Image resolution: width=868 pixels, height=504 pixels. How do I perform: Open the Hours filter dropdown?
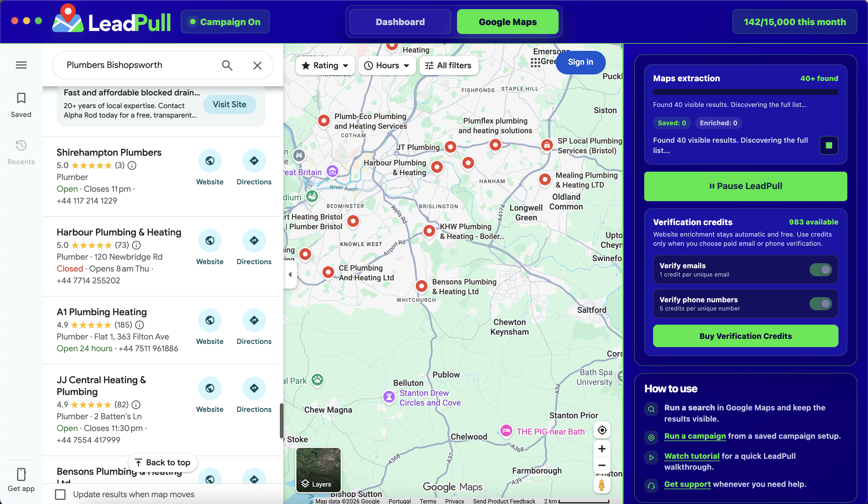(387, 66)
